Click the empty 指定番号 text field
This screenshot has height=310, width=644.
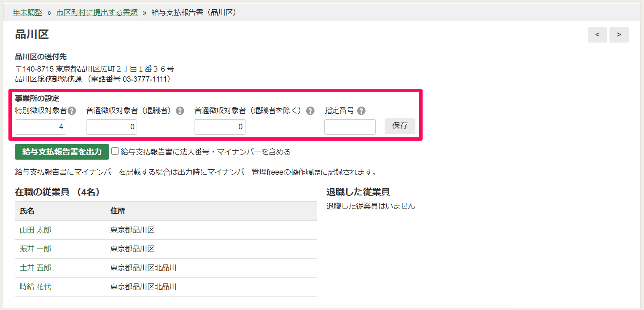coord(350,127)
